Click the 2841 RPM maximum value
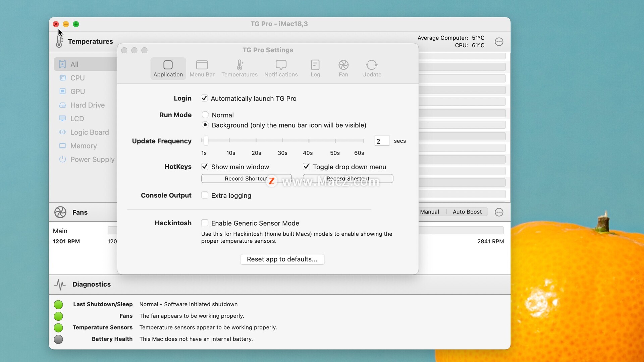Viewport: 644px width, 362px height. click(490, 241)
